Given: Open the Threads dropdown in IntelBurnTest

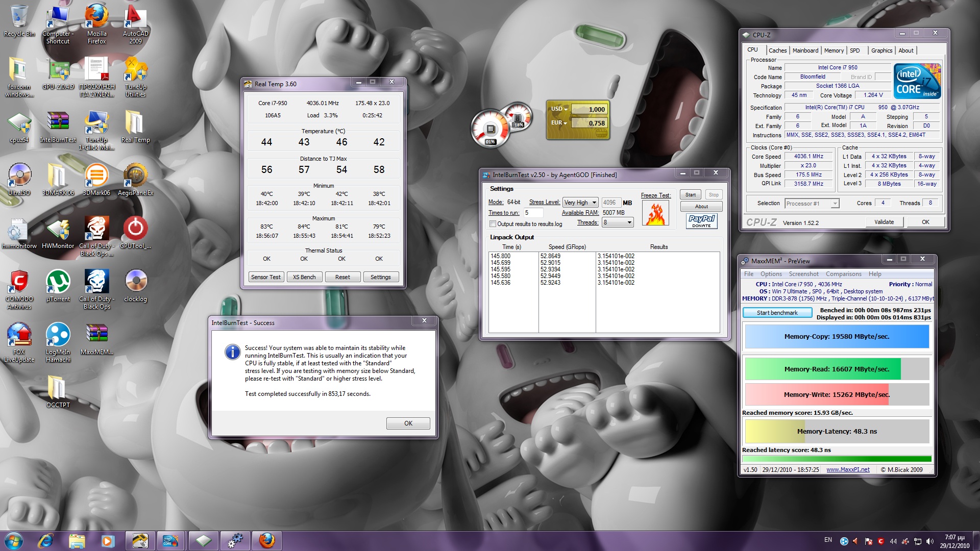Looking at the screenshot, I should point(618,222).
